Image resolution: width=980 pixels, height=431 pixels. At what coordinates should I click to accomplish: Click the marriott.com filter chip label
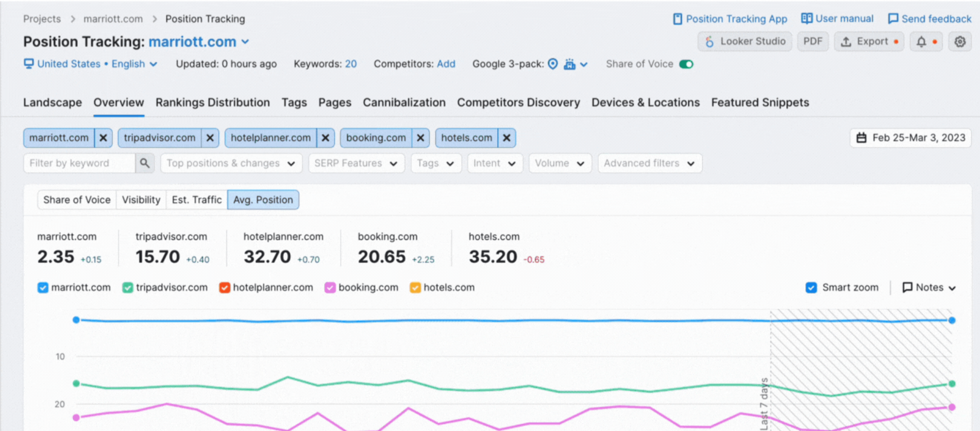[59, 138]
